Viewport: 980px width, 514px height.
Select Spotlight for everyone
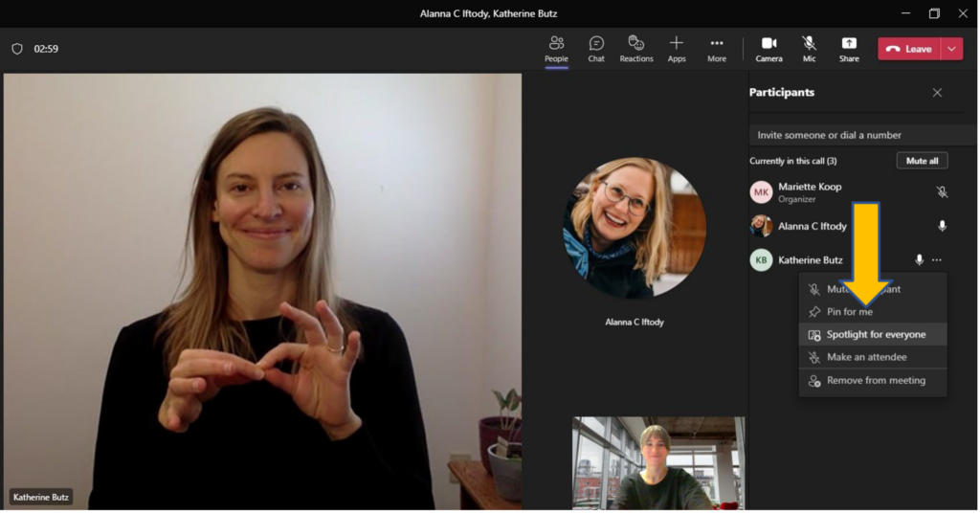(x=875, y=335)
